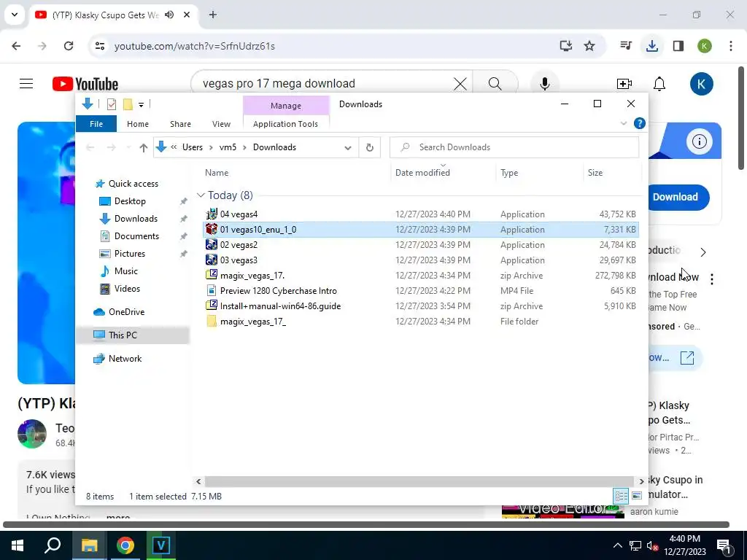This screenshot has width=747, height=560.
Task: Click the magix_vegas_17. zip archive icon
Action: tap(212, 275)
